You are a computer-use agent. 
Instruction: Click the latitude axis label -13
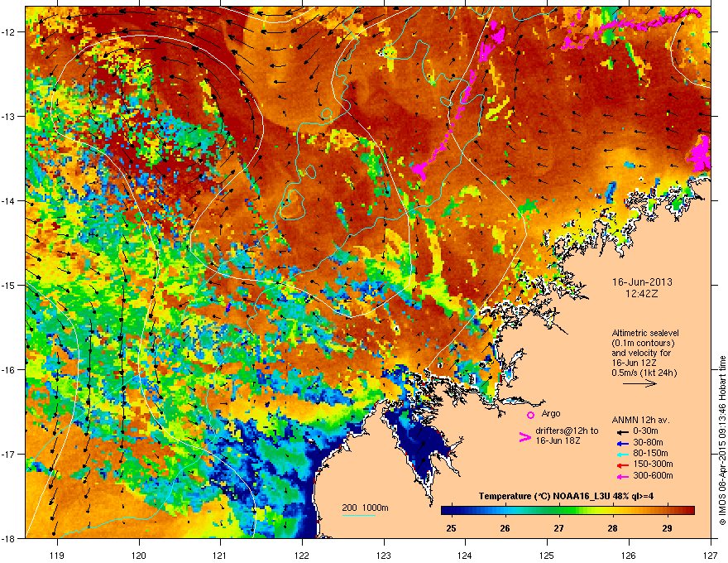pos(8,117)
